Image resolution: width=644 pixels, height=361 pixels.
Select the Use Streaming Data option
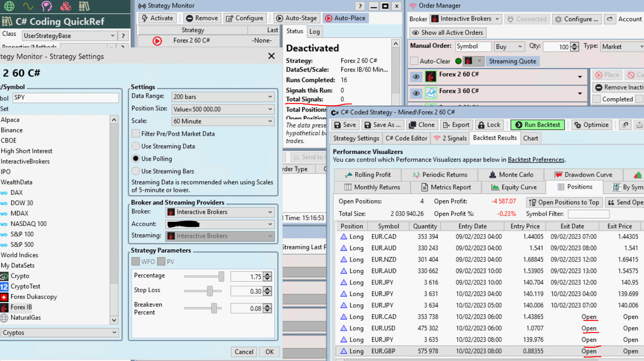[x=135, y=146]
